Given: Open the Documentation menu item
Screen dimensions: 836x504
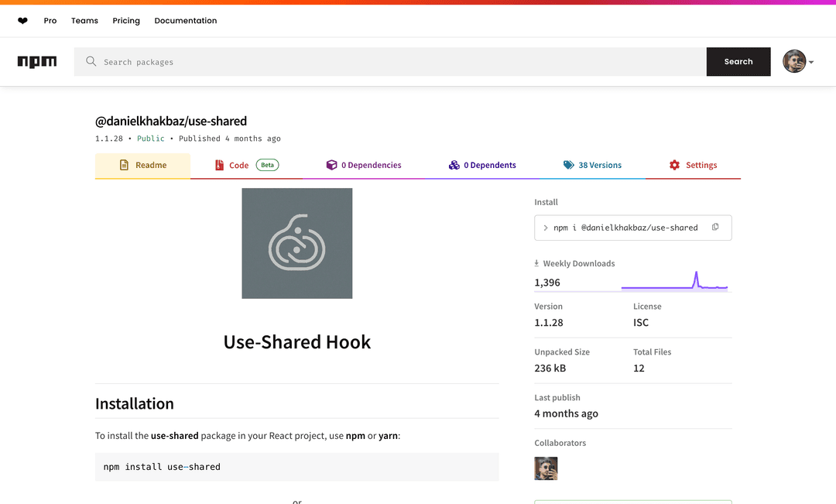Looking at the screenshot, I should click(186, 21).
